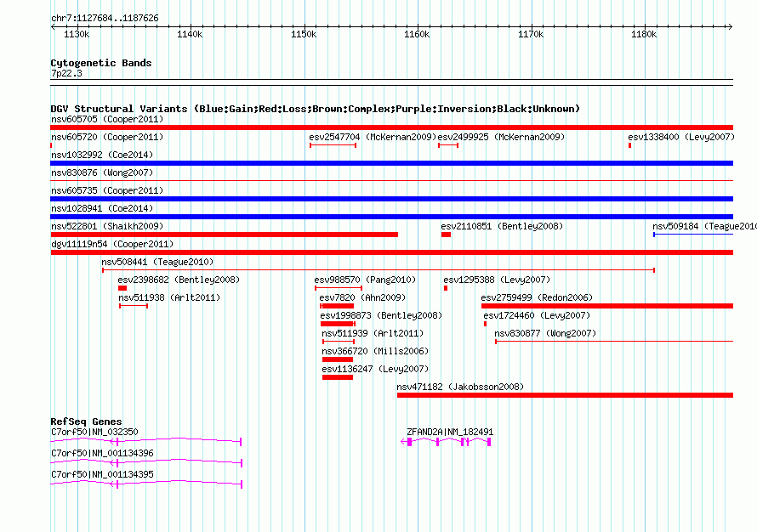Open esv1998873 (Bentley2008) label
The width and height of the screenshot is (757, 532).
click(x=381, y=315)
